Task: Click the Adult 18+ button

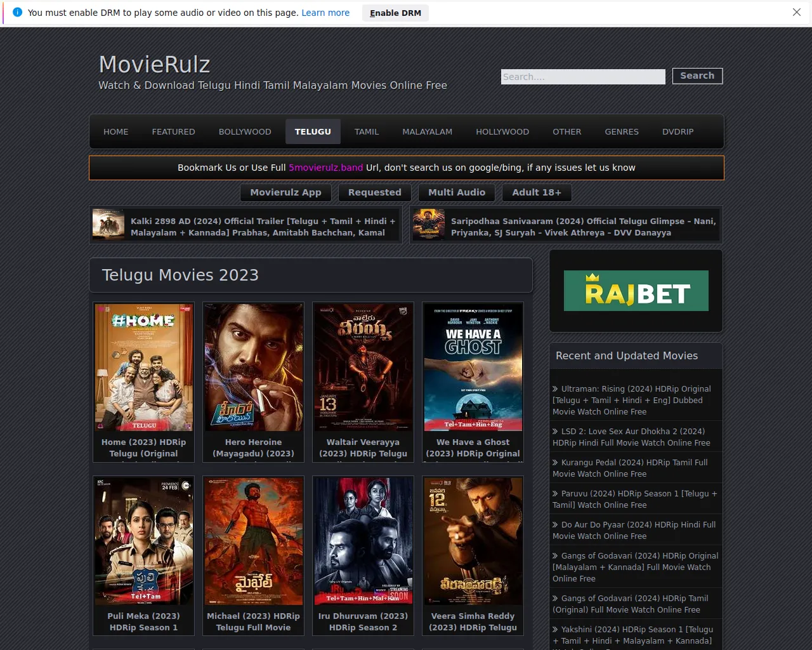Action: pyautogui.click(x=537, y=192)
